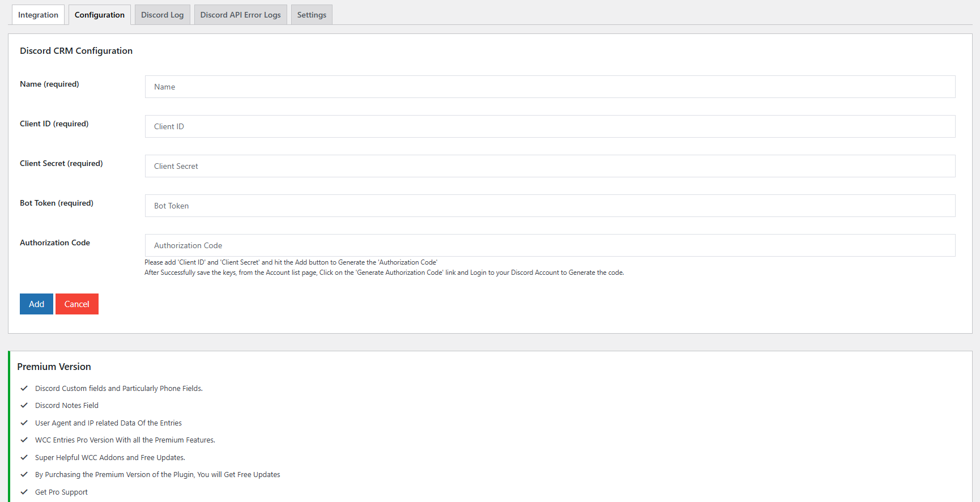Click the 'Bot Token (required)' label
Screen dimensions: 980x502
[57, 203]
